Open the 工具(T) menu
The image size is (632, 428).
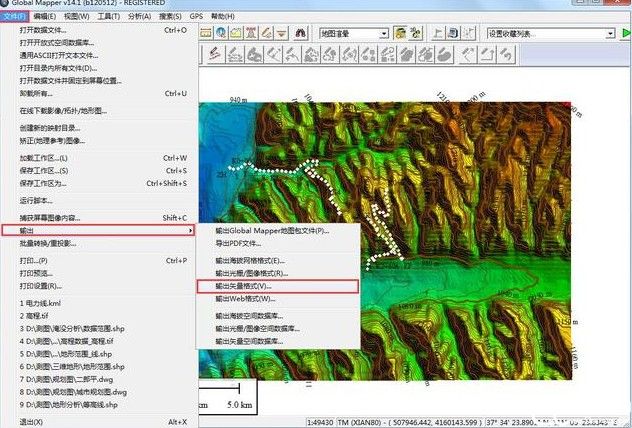pos(108,16)
